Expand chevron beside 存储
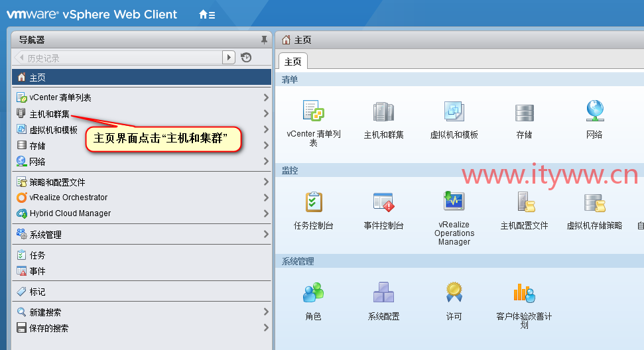Viewport: 644px width, 350px height. tap(266, 145)
